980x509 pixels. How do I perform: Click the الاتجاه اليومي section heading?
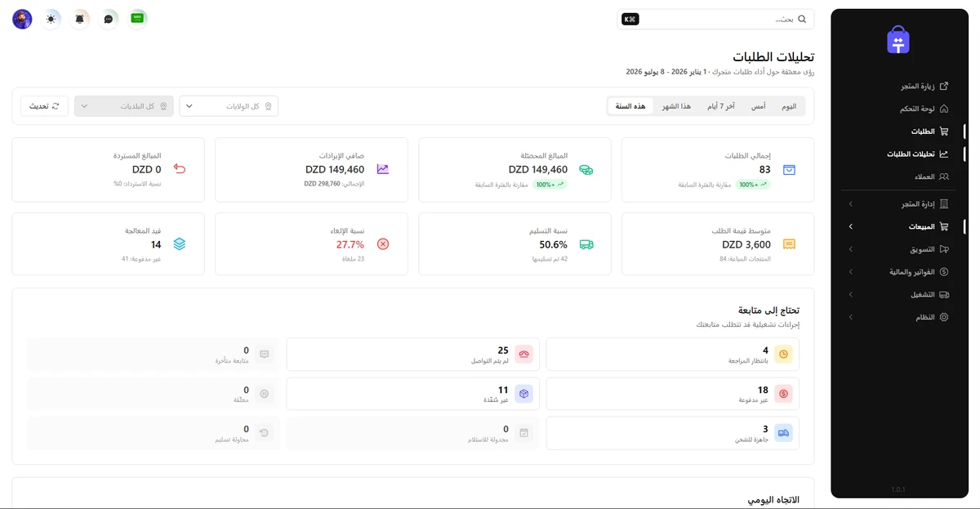click(x=774, y=499)
